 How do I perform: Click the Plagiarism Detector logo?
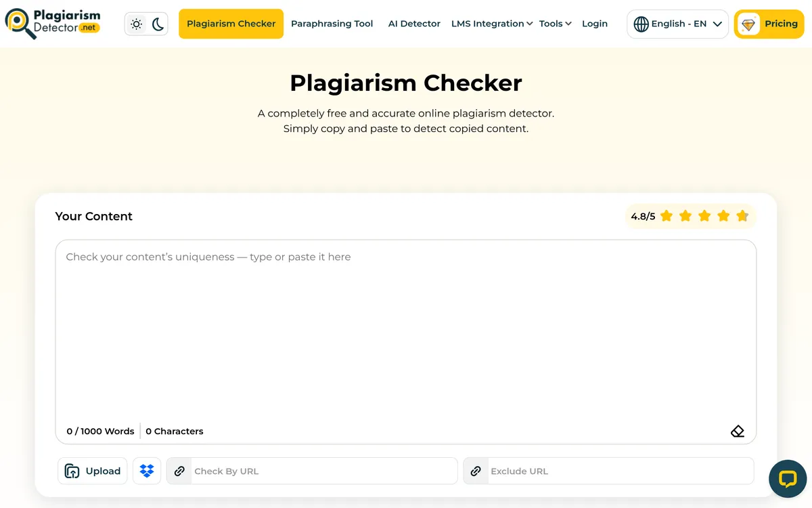pos(53,24)
